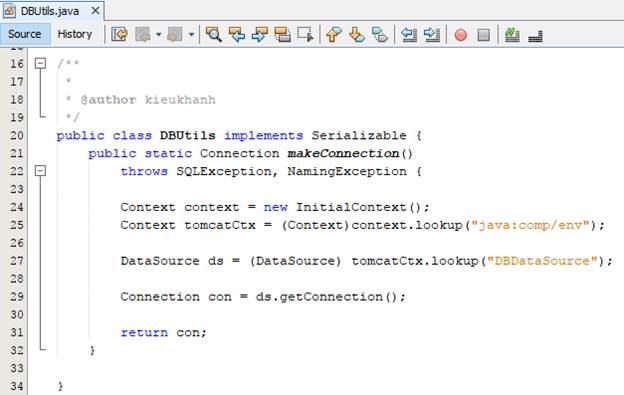Click the method name "makeConnection"
This screenshot has width=624, height=395.
tap(343, 153)
